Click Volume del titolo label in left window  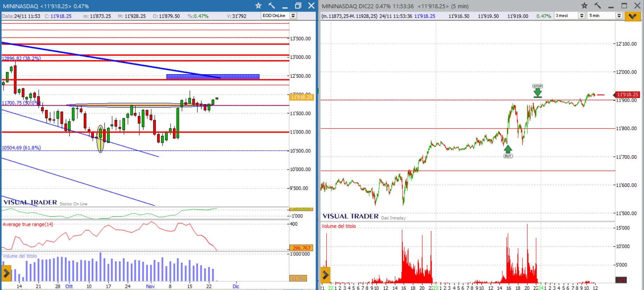click(20, 256)
